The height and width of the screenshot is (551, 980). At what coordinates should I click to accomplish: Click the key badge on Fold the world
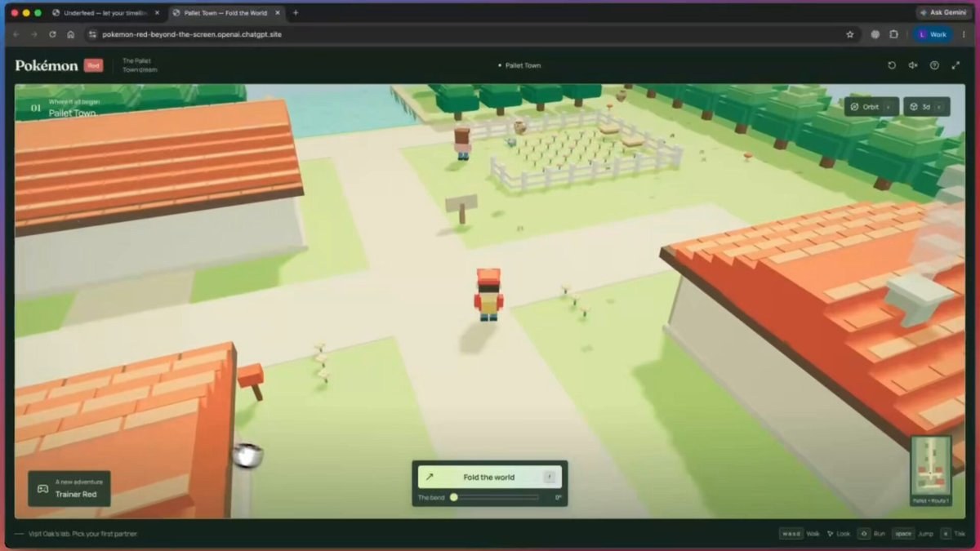[x=550, y=477]
